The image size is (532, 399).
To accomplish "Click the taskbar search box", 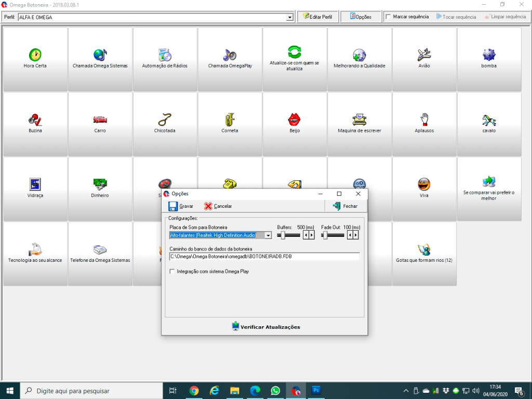I will coord(91,391).
